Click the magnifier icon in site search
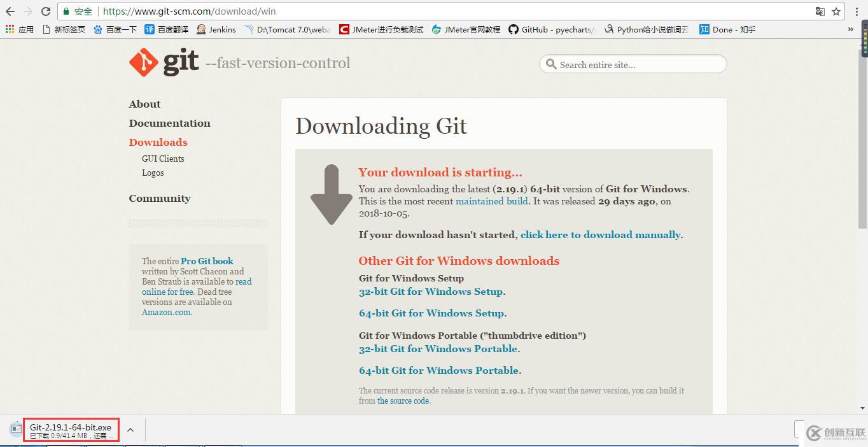 coord(550,64)
